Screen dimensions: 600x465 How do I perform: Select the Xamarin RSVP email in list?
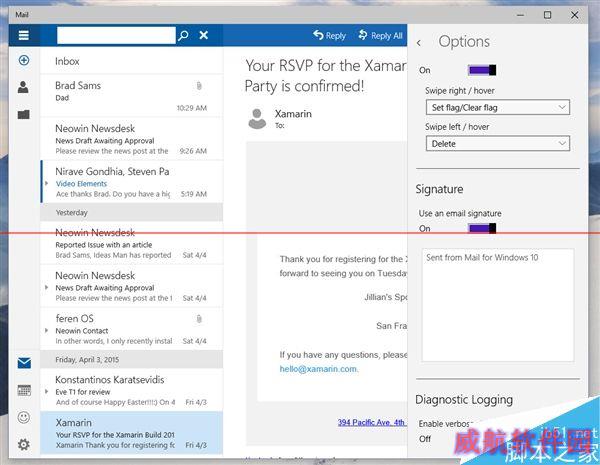click(x=132, y=433)
